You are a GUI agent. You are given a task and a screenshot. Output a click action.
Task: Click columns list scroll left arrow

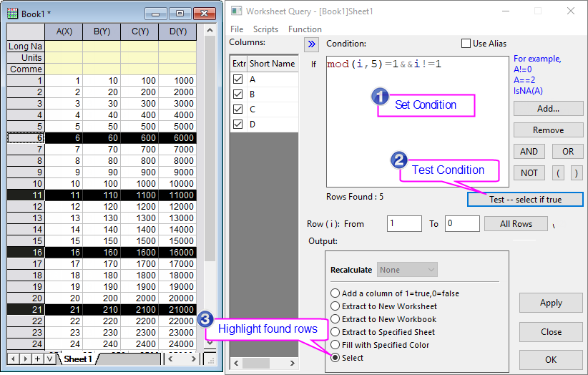tap(236, 363)
